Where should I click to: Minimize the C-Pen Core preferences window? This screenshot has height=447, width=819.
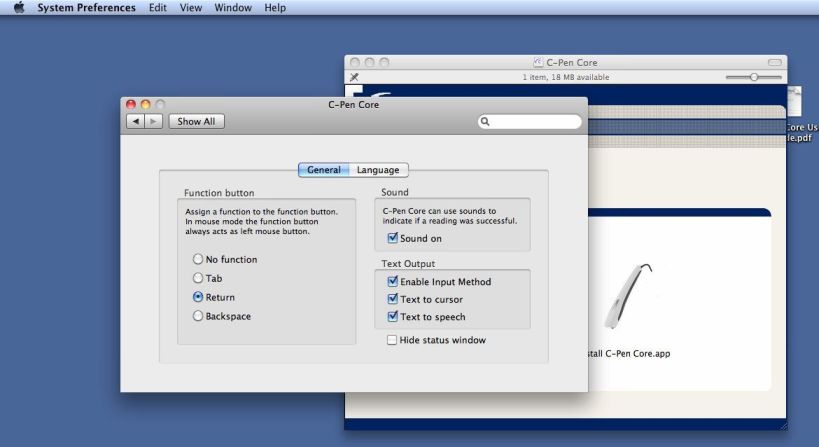click(x=145, y=104)
